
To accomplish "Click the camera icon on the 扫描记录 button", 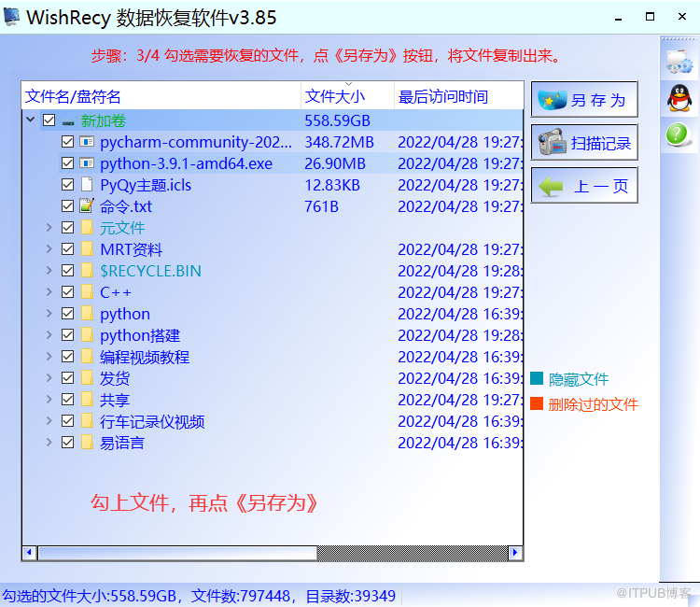I will (x=552, y=143).
